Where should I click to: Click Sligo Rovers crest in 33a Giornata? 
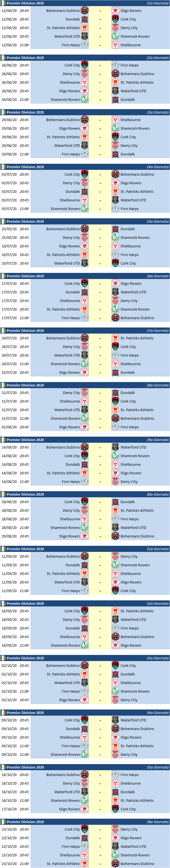(x=85, y=700)
